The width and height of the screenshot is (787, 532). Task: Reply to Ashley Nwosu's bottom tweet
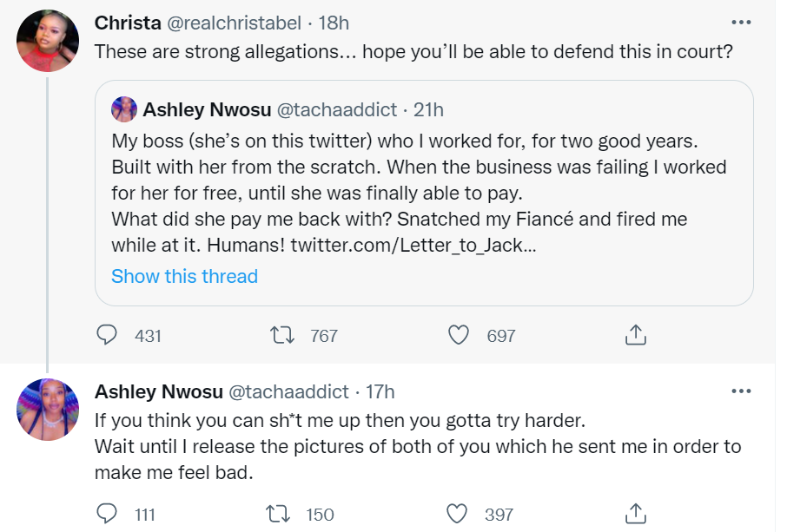(x=107, y=514)
